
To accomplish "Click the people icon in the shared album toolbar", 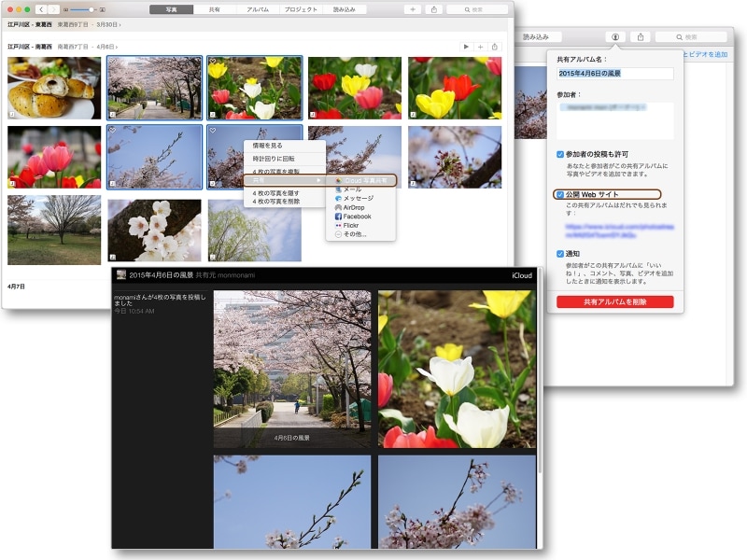I will 615,37.
